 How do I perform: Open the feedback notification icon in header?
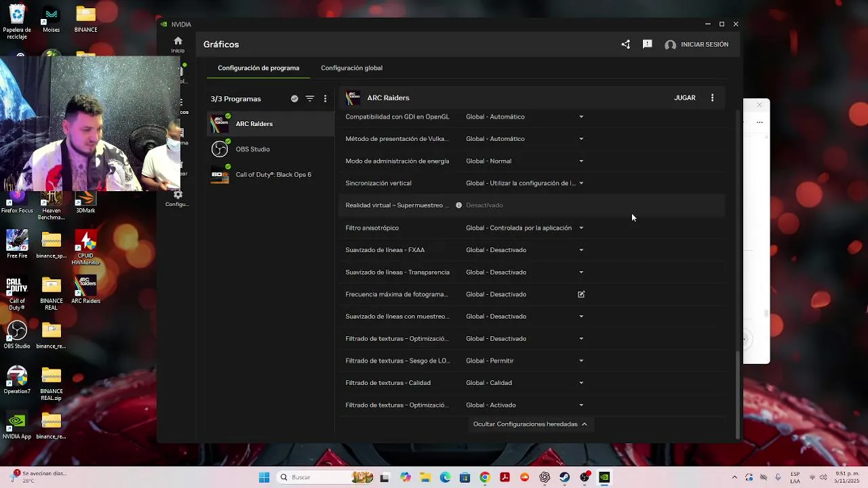tap(647, 45)
